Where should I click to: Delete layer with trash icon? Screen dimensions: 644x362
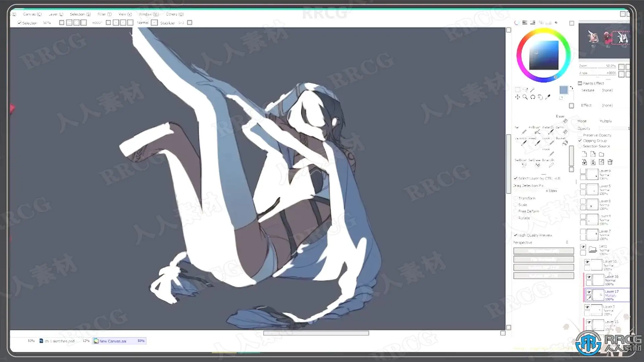tap(610, 162)
